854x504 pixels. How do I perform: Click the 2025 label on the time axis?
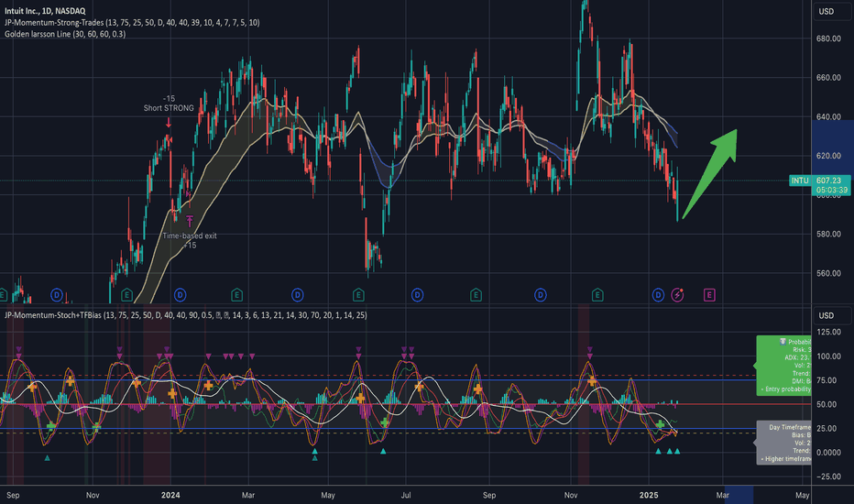(x=649, y=495)
